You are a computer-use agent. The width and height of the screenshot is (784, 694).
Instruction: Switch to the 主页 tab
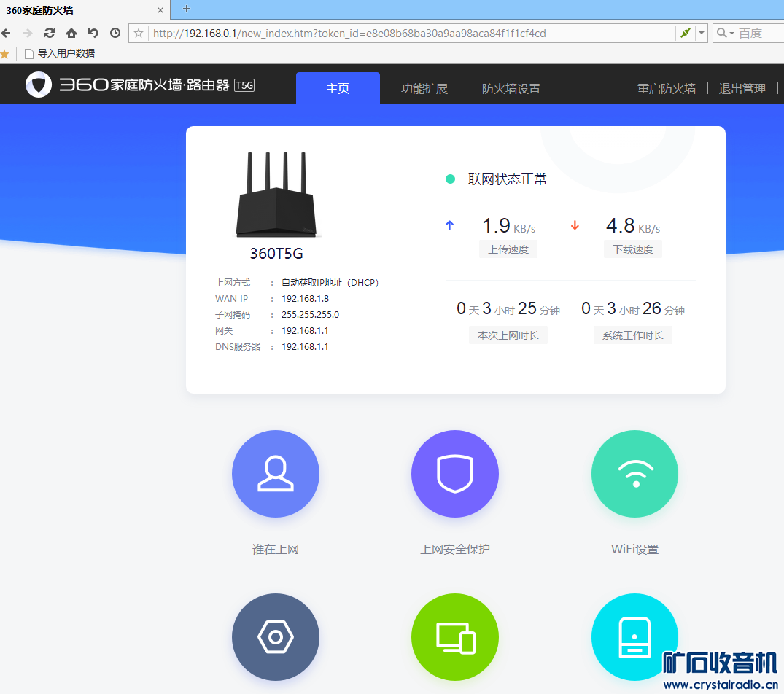pos(338,88)
